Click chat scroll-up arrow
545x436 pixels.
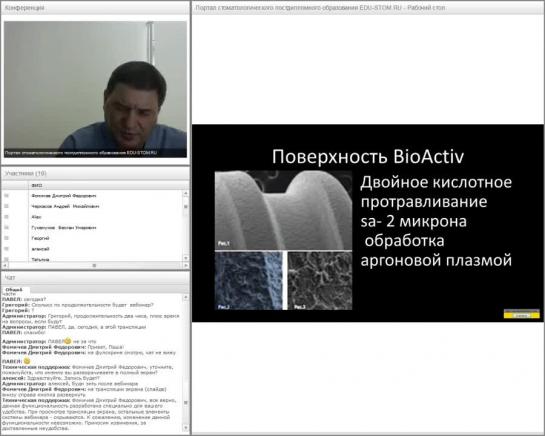(x=186, y=298)
